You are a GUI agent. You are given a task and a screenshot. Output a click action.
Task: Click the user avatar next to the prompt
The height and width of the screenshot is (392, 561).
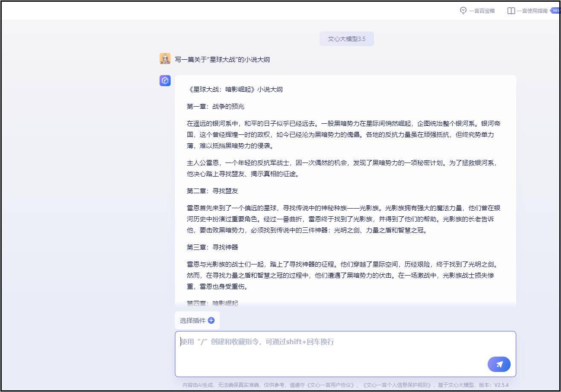[165, 58]
